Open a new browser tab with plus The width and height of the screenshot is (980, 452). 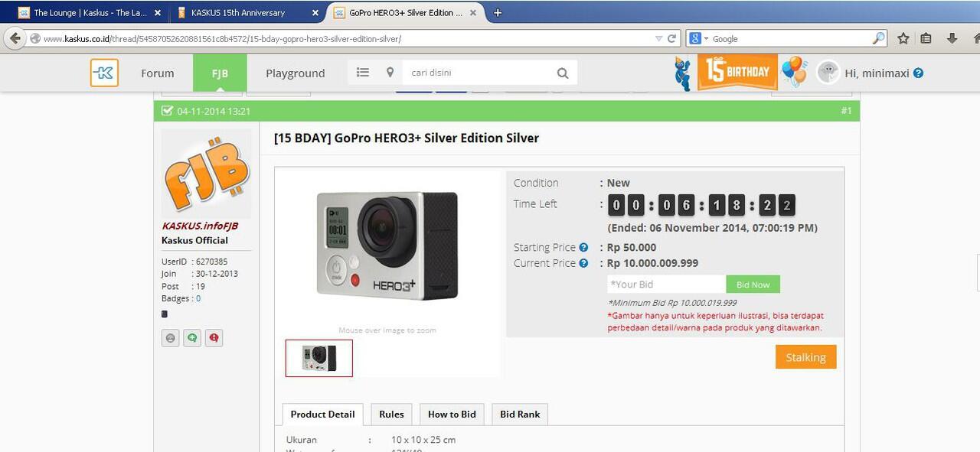click(498, 12)
